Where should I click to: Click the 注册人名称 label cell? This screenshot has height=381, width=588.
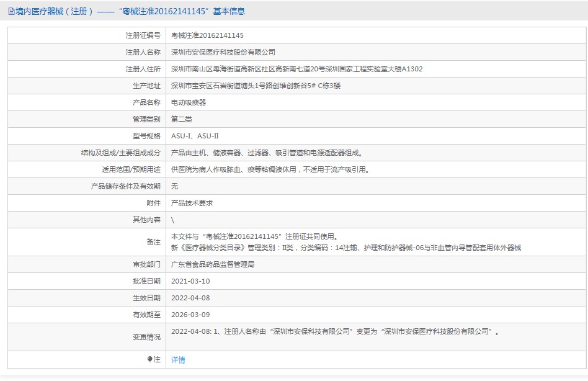click(x=87, y=52)
